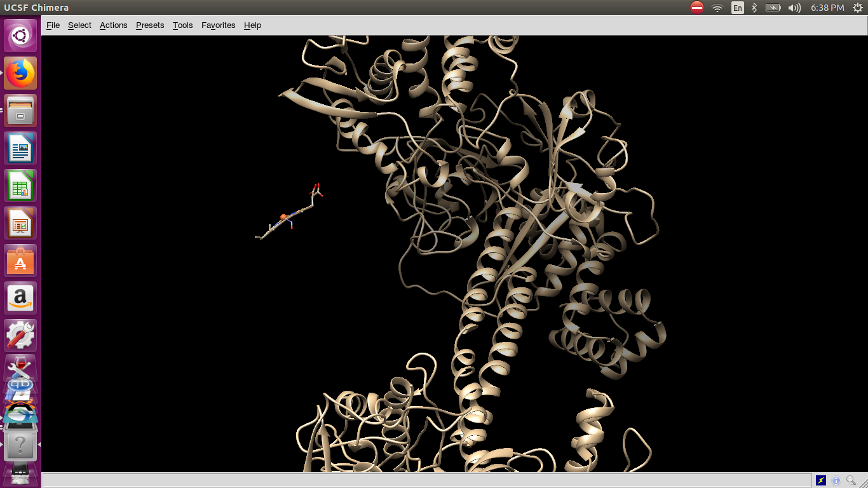This screenshot has width=868, height=488.
Task: Open LibreOffice Writer from the dock
Action: tap(20, 149)
